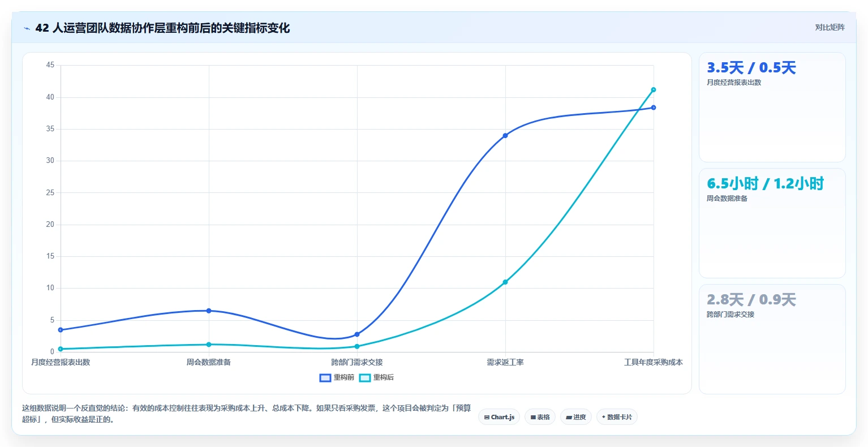Click the 3.5天 / 0.5天 metric card

772,108
